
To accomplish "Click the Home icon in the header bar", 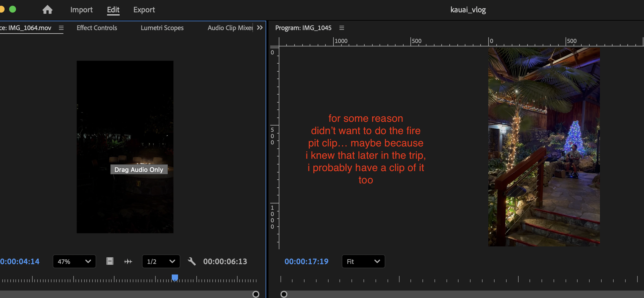I will [47, 9].
